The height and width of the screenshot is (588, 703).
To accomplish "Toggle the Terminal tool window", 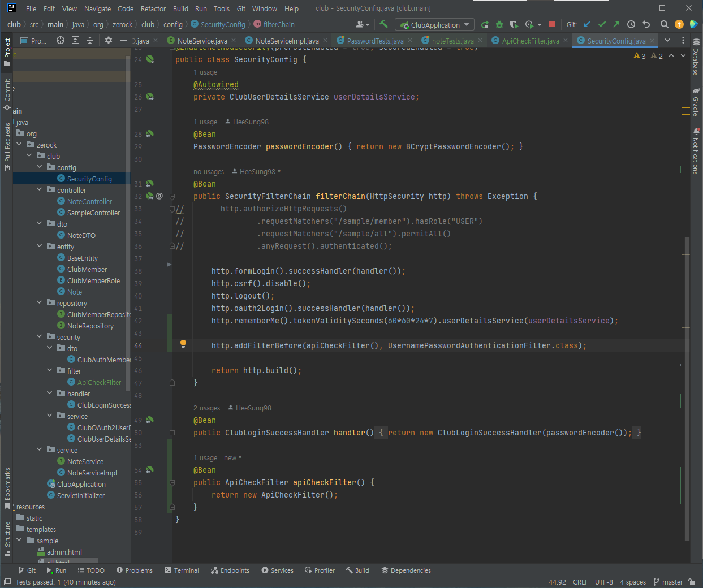I will pyautogui.click(x=182, y=570).
